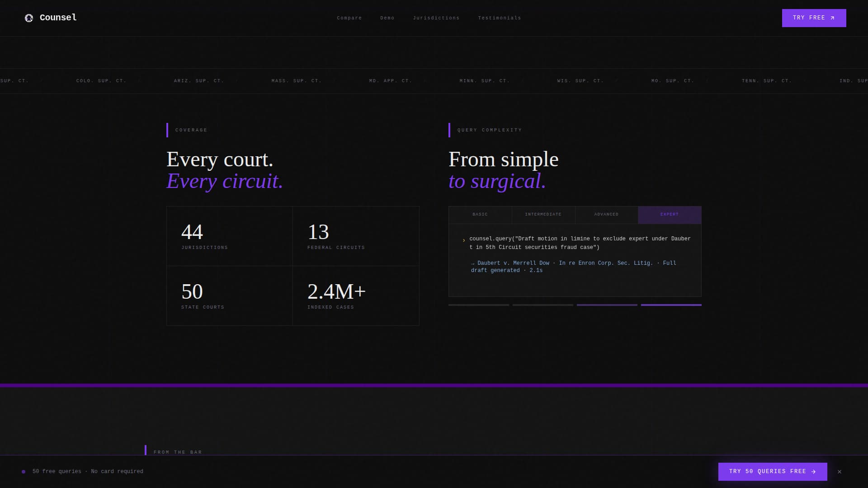Click the 50 State Courts stat card
This screenshot has height=488, width=868.
(230, 296)
